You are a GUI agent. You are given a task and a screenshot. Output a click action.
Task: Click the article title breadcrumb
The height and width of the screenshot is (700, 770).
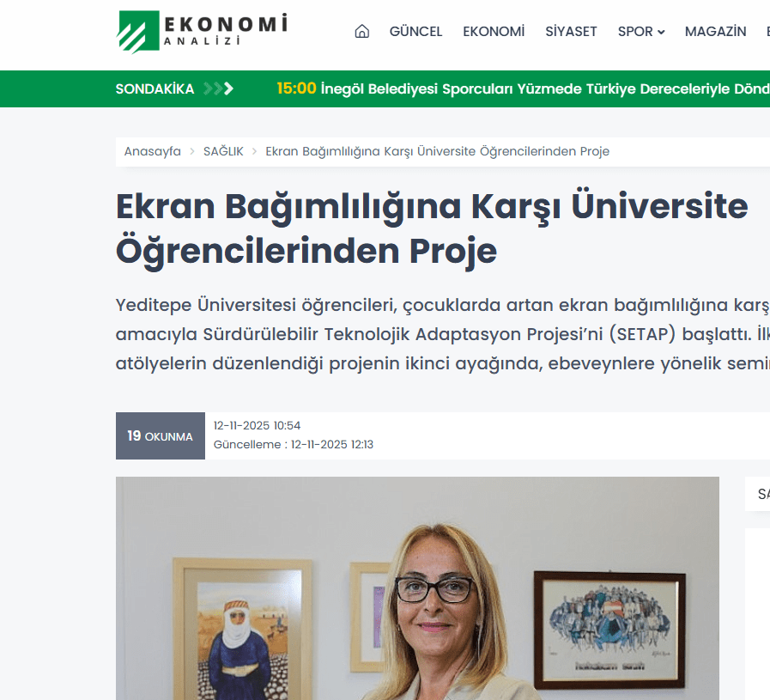pyautogui.click(x=438, y=151)
